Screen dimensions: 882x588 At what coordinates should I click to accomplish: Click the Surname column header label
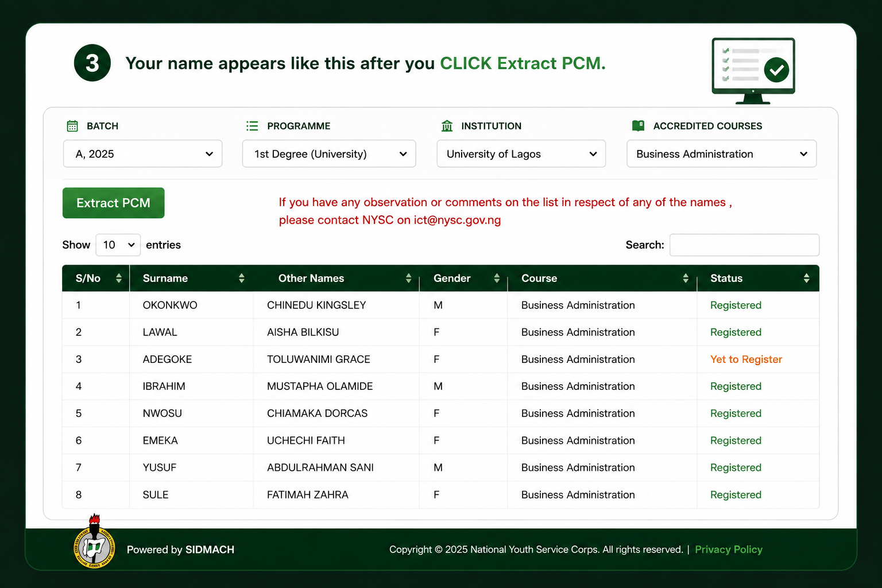click(165, 278)
